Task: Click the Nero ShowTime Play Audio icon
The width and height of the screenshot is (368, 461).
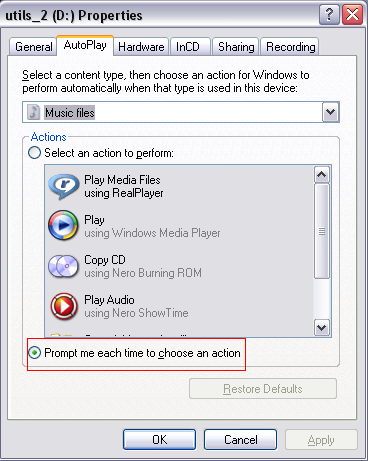Action: (64, 306)
